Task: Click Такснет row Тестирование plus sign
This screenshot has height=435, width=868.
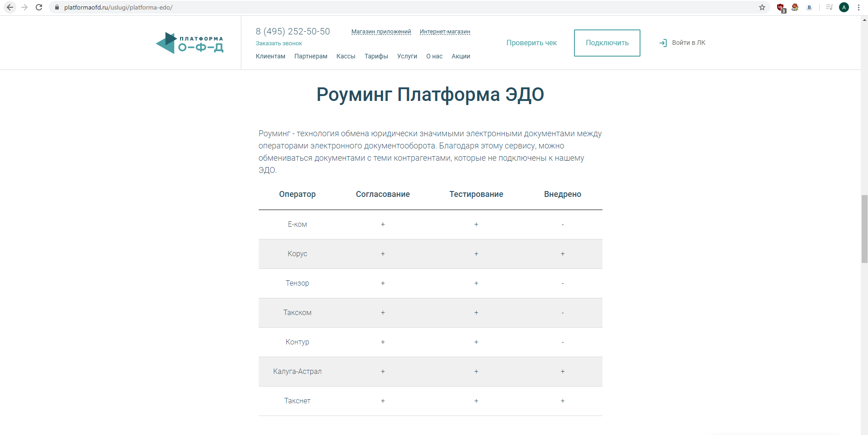Action: point(476,401)
